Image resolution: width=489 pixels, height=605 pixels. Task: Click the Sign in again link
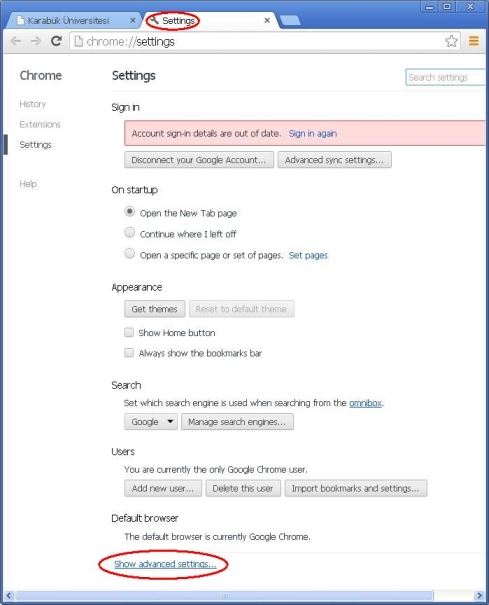(x=313, y=134)
